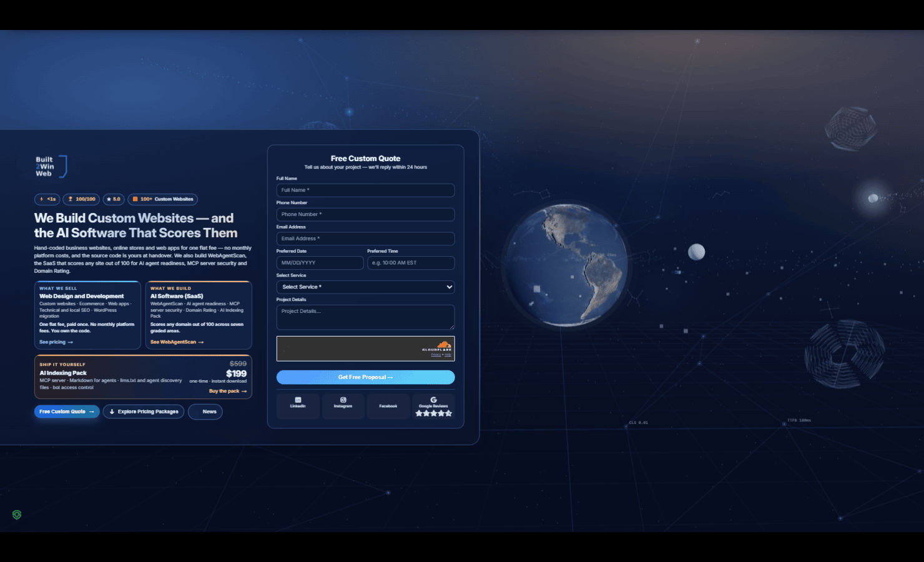Click the Free Custom Quote button

[x=67, y=412]
